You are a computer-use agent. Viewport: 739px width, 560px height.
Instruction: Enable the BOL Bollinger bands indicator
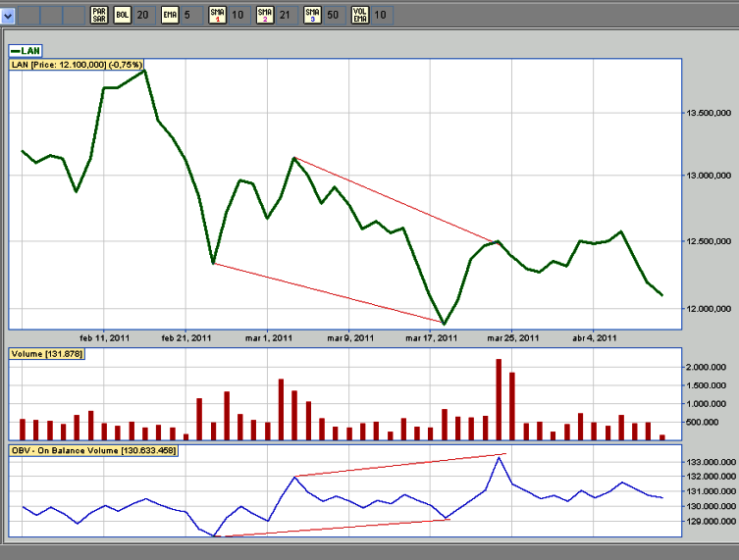[x=122, y=15]
